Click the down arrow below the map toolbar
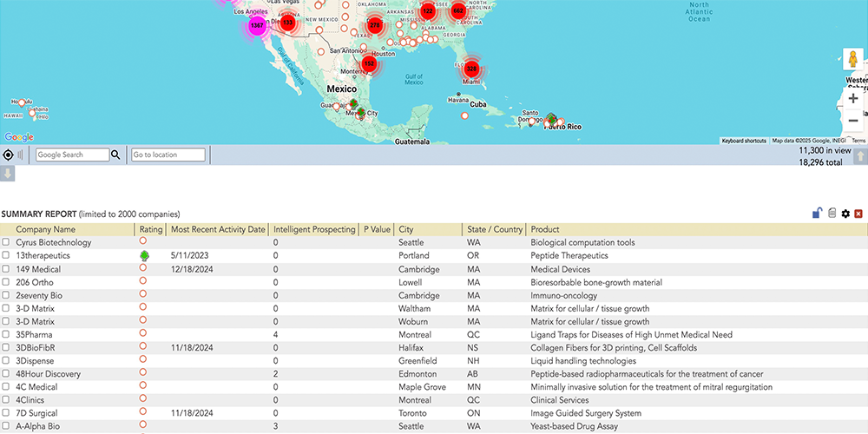 pyautogui.click(x=8, y=174)
